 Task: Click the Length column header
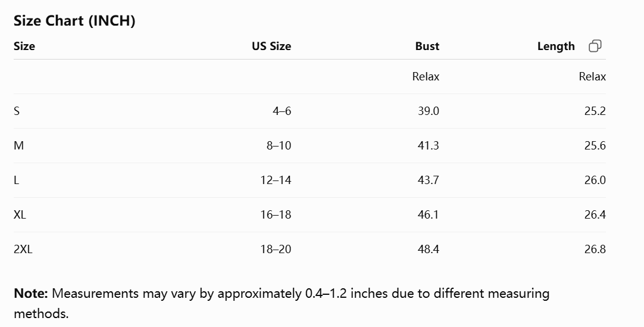pos(556,46)
